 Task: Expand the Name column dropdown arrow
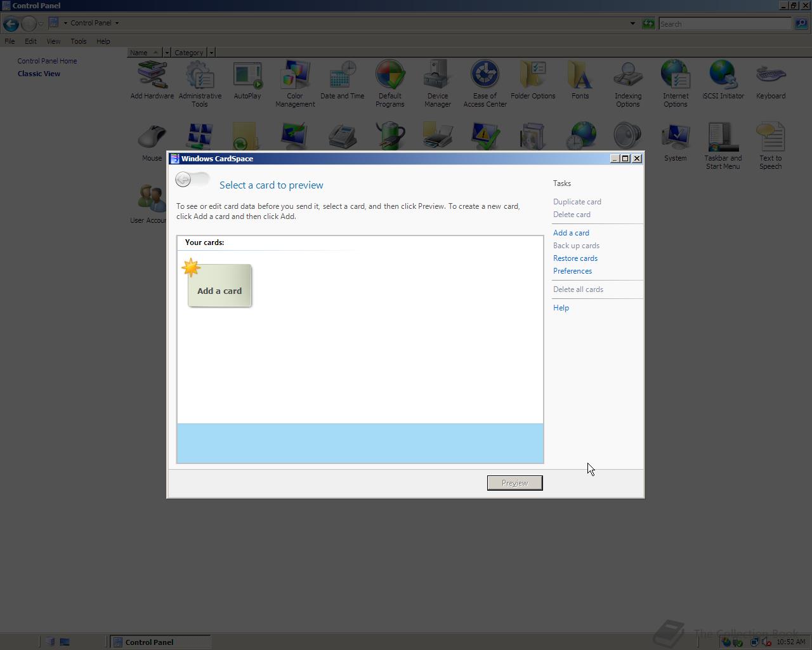[x=167, y=53]
